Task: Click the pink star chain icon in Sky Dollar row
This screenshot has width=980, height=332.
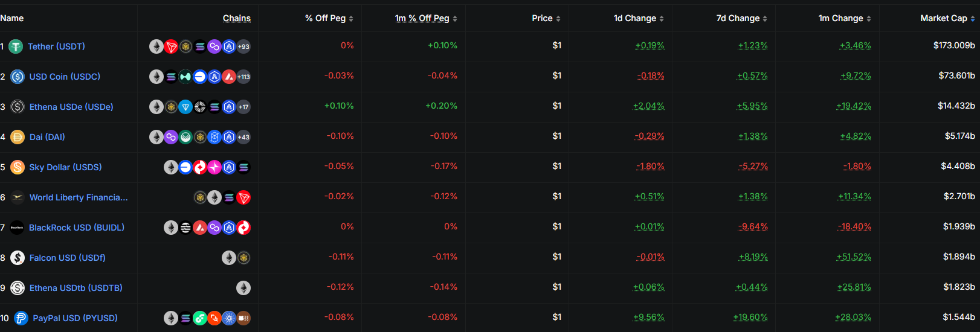Action: click(214, 167)
